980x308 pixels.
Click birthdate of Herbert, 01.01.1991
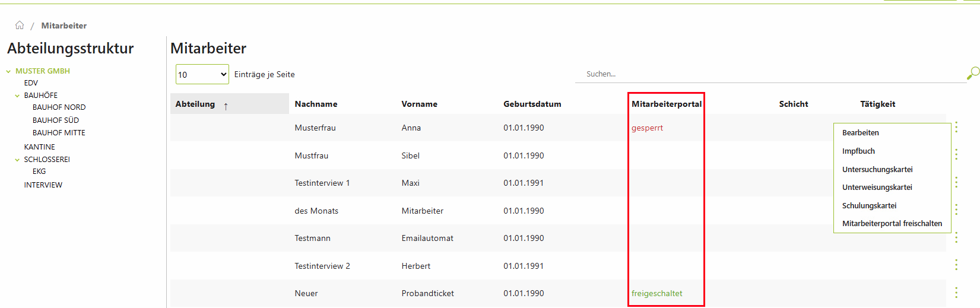coord(524,266)
